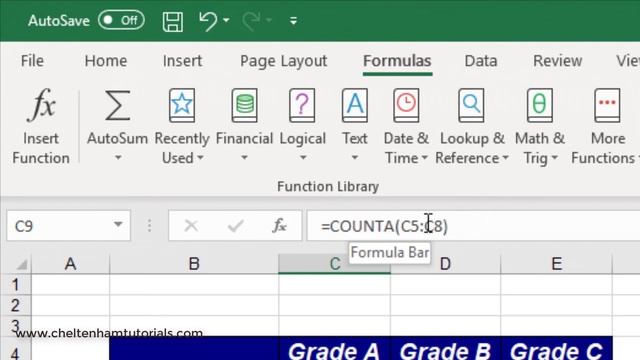Open the Recently Used functions book icon
This screenshot has height=360, width=640.
pyautogui.click(x=182, y=105)
